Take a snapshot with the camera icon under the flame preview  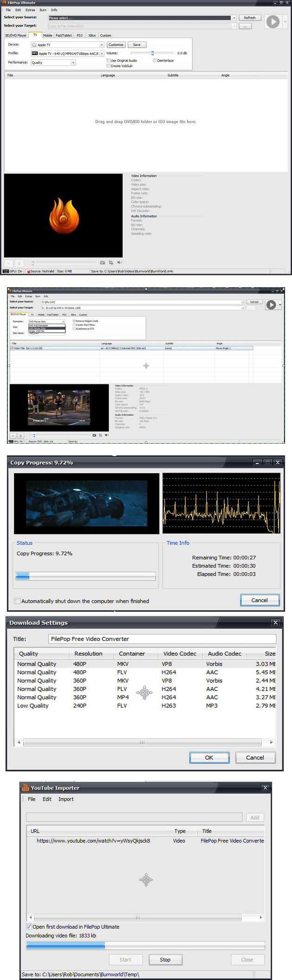click(x=102, y=262)
